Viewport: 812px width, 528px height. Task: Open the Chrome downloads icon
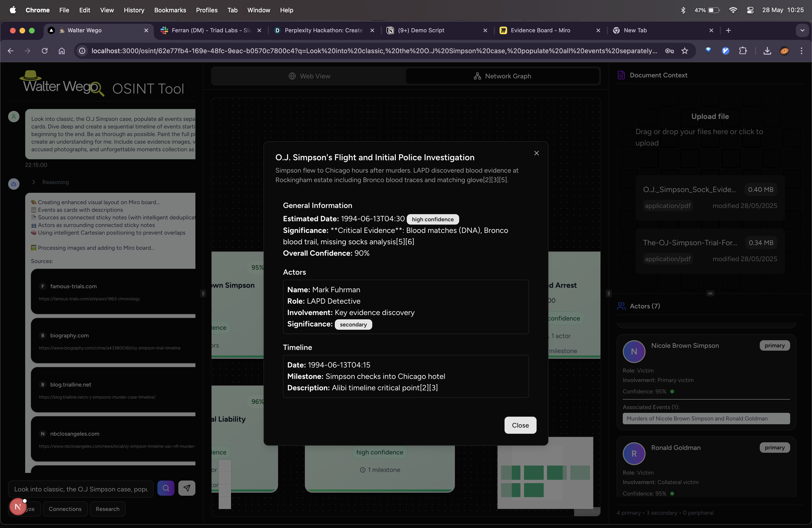767,51
